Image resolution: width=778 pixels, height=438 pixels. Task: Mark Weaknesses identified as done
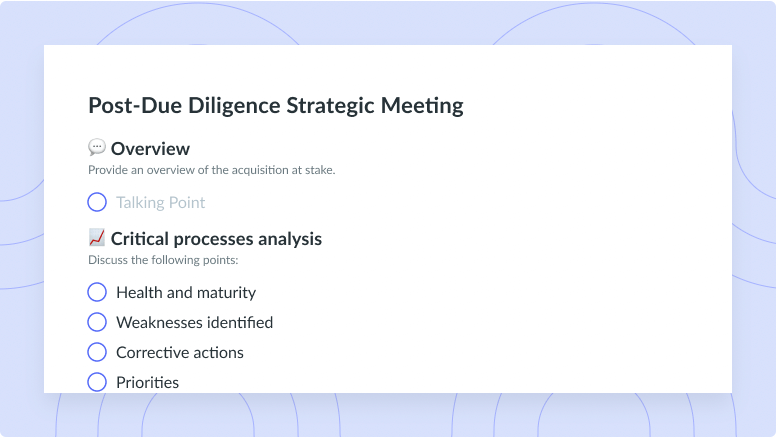97,322
